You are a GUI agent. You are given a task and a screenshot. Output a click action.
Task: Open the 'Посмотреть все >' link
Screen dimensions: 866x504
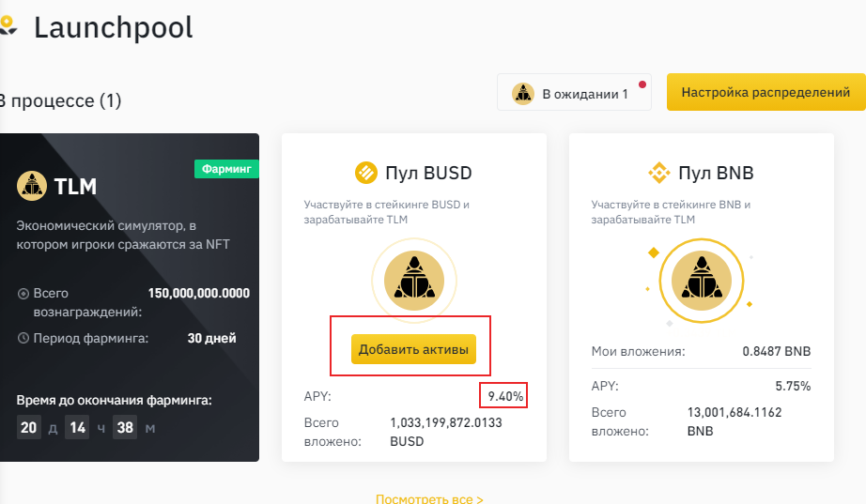(x=429, y=498)
